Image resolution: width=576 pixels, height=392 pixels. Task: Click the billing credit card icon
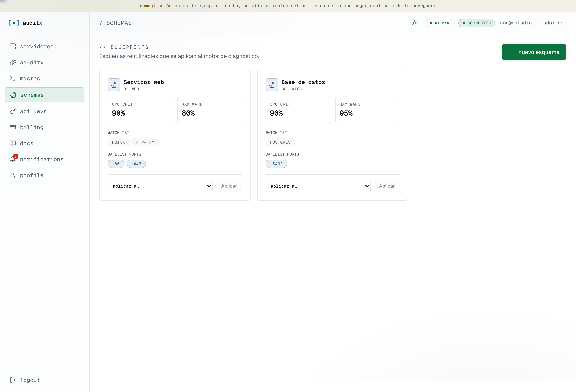click(13, 127)
